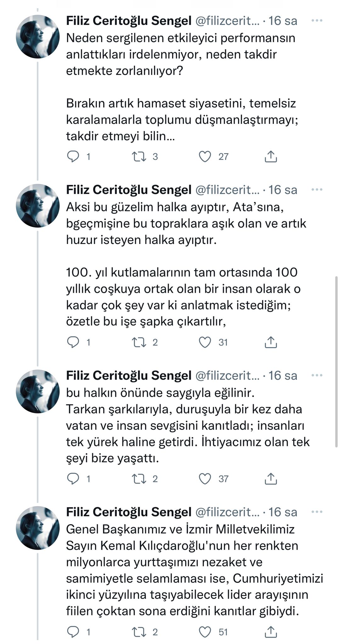Screen dimensions: 340x644
Task: Click the vertical scrollbar on the right edge
Action: 337,362
